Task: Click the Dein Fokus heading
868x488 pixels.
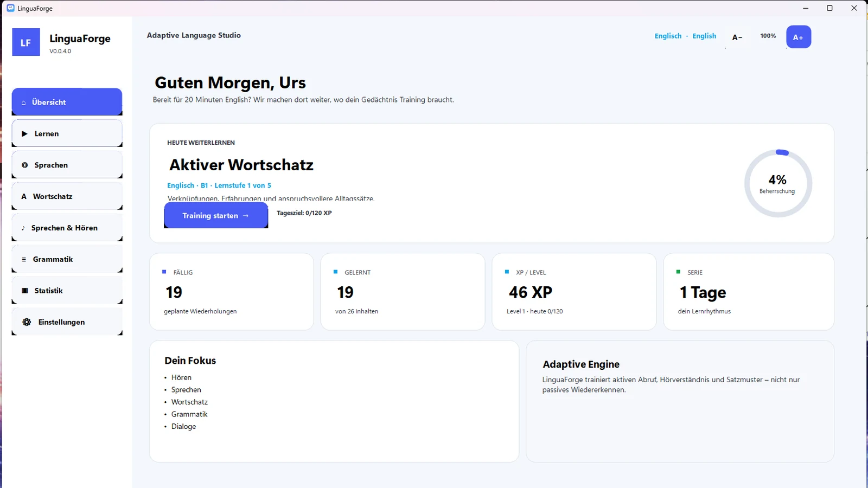Action: click(190, 361)
